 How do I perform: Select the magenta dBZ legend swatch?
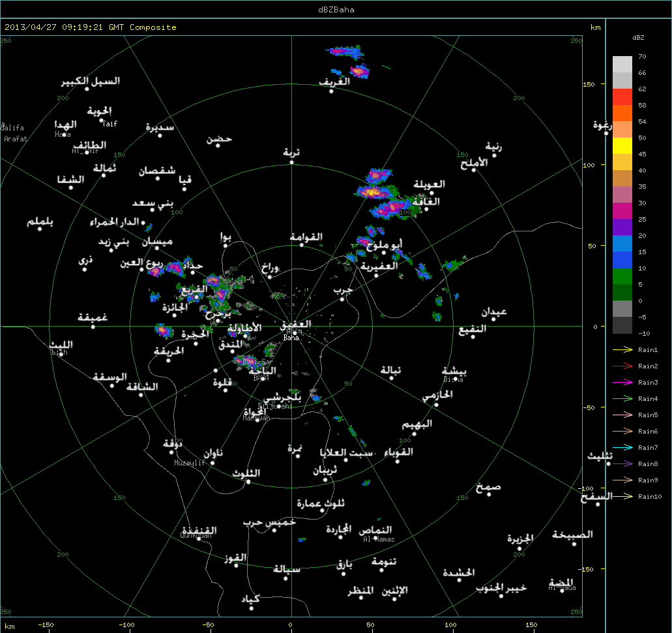(622, 211)
